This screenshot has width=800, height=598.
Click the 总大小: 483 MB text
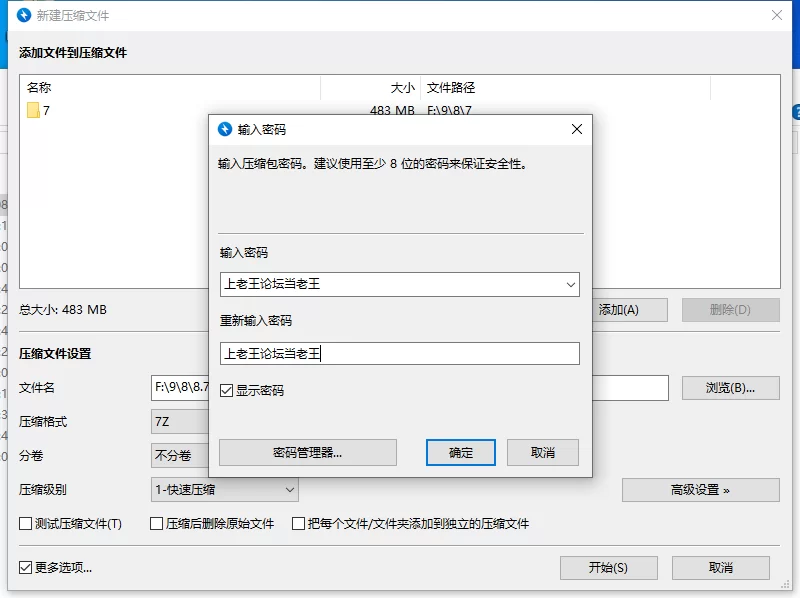click(x=63, y=310)
